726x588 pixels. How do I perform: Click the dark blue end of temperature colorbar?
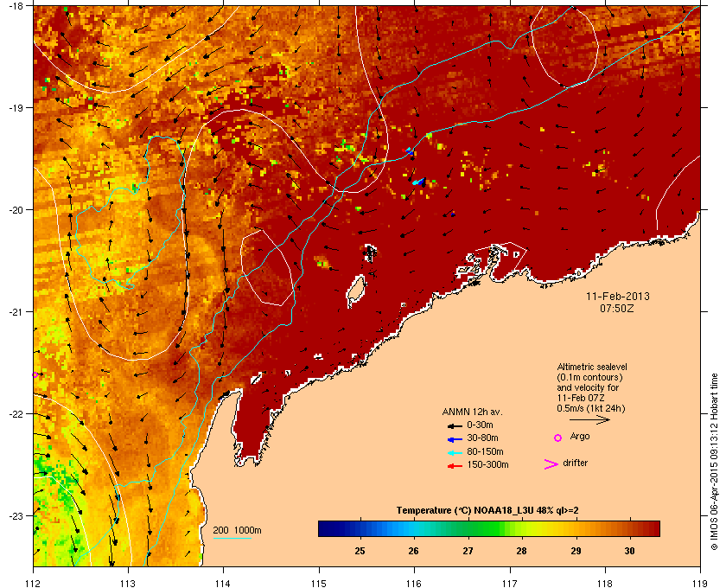tap(324, 528)
